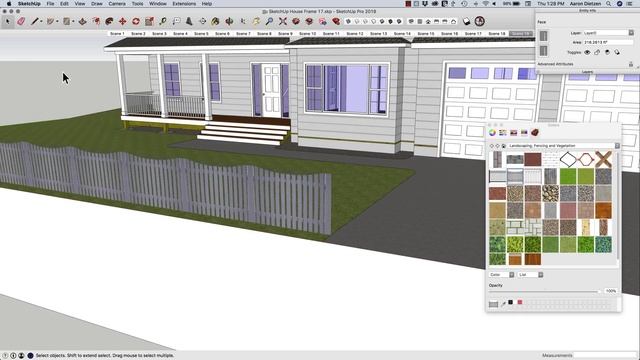This screenshot has width=640, height=360.
Task: Switch to the Scene 18 tab
Action: click(497, 33)
